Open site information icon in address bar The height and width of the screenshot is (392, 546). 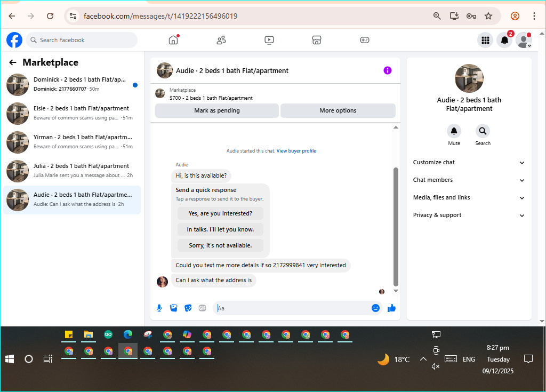(73, 16)
